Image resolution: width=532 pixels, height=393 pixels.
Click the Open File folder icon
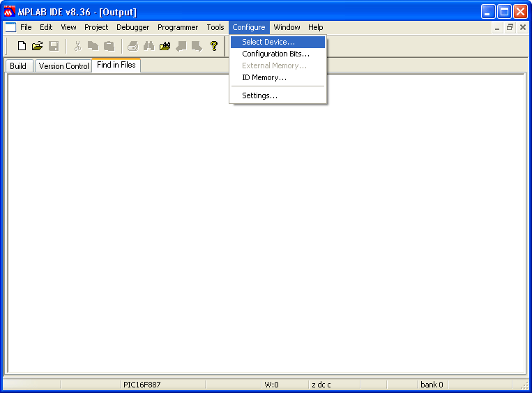38,46
